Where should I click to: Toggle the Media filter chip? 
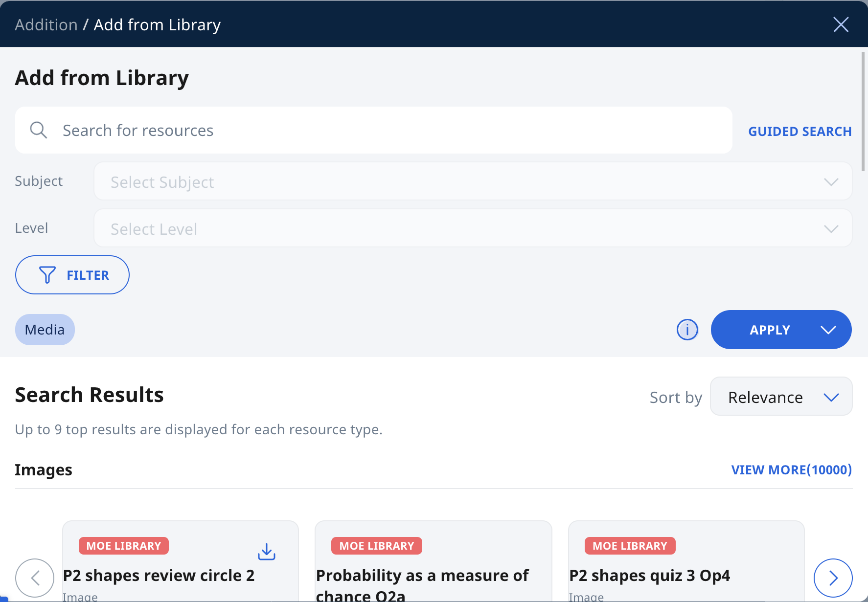tap(45, 330)
